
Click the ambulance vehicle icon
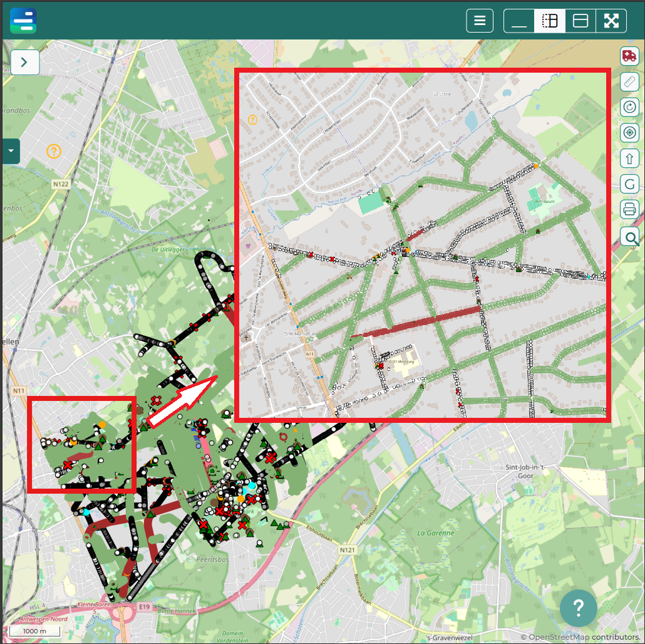click(x=629, y=56)
